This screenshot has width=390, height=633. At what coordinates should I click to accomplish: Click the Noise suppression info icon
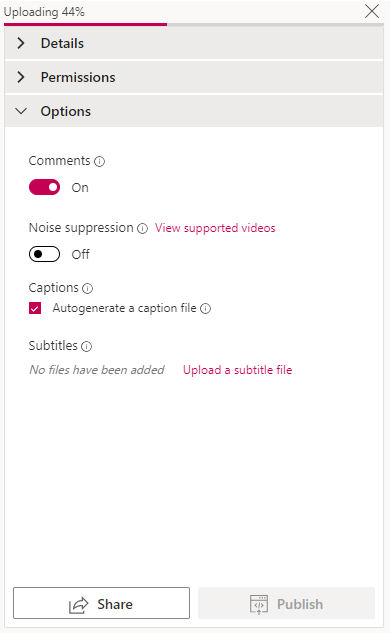[142, 228]
